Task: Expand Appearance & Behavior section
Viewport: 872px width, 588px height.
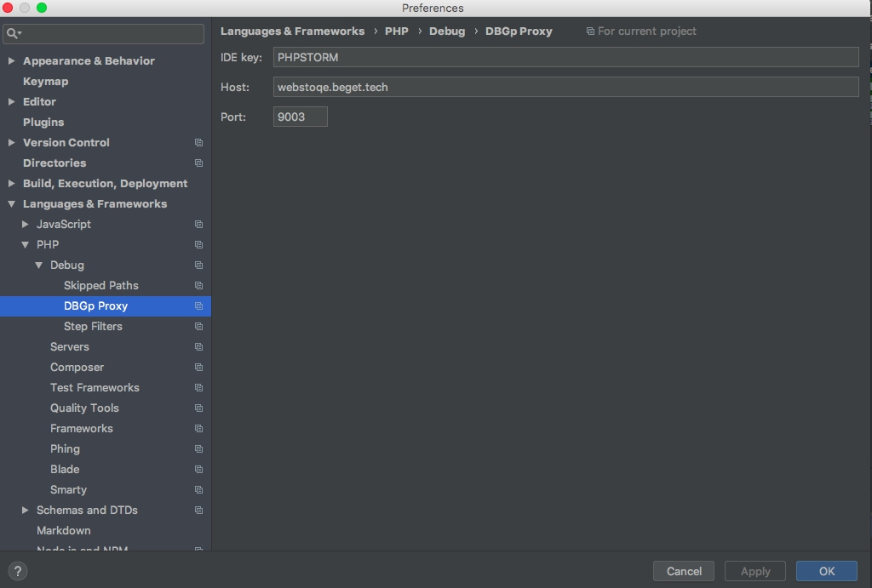Action: pyautogui.click(x=11, y=60)
